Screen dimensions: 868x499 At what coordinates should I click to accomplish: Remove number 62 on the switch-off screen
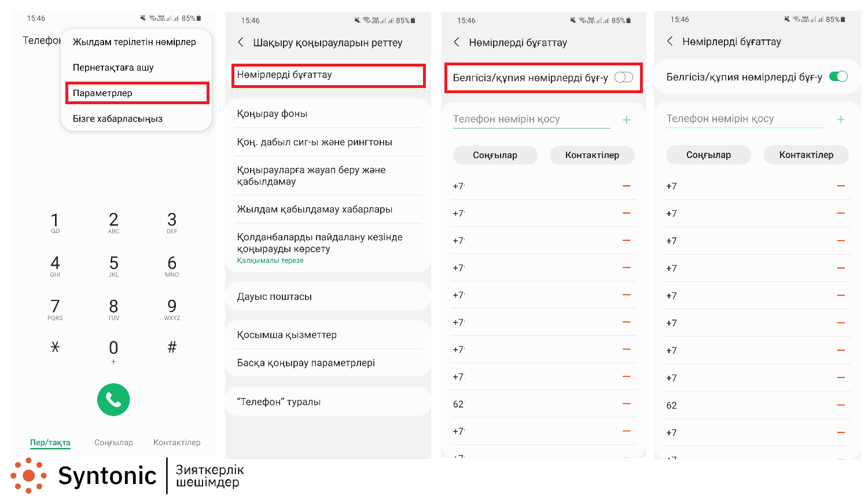pos(626,403)
